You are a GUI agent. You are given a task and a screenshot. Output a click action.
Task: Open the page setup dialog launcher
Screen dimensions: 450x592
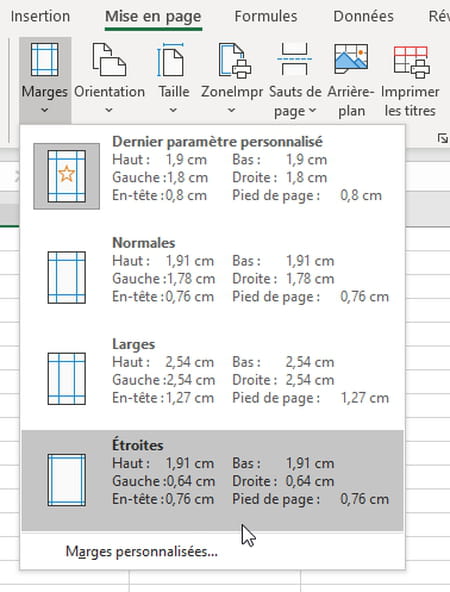point(442,138)
